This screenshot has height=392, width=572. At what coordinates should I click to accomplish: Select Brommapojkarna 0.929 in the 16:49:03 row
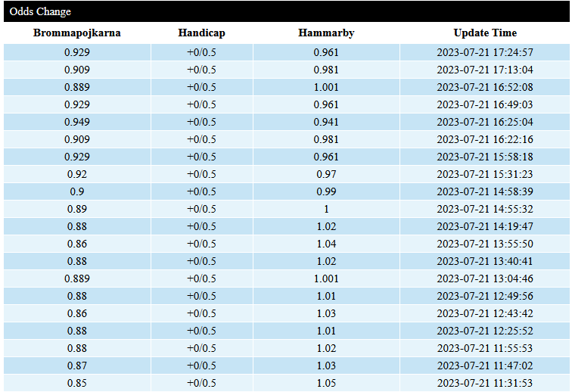[x=77, y=104]
